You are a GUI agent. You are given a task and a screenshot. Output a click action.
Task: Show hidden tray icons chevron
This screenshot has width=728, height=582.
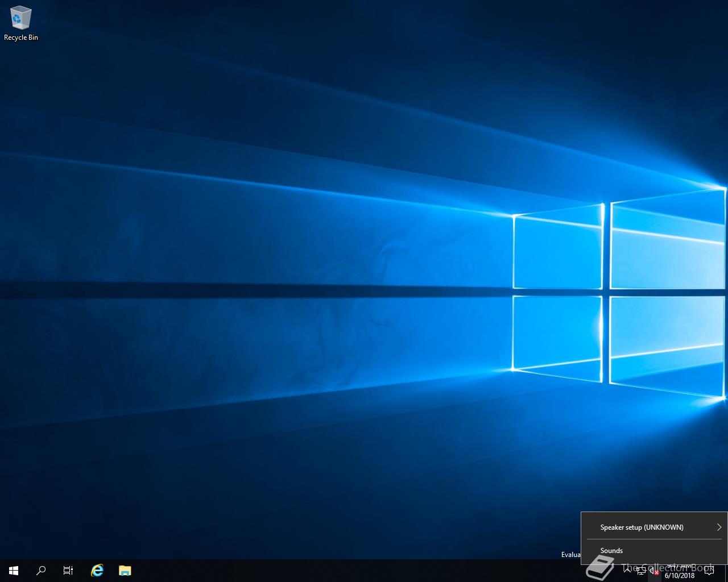pos(627,571)
